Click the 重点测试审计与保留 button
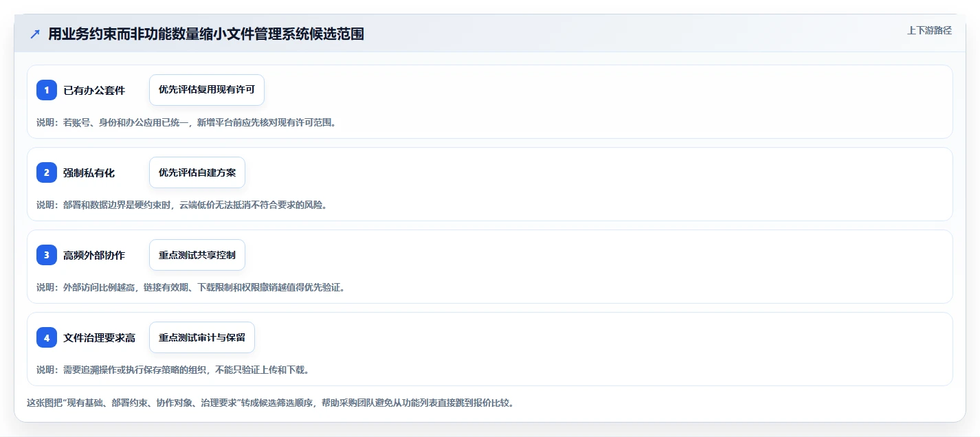 point(202,337)
